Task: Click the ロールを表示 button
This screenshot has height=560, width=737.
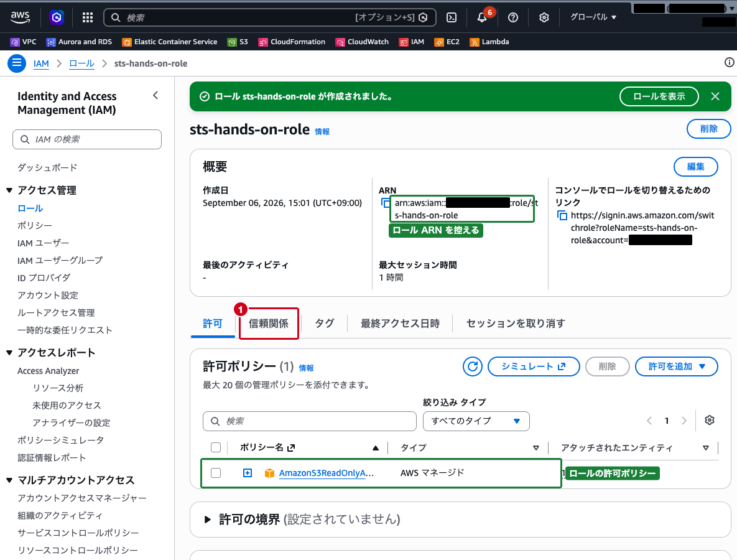Action: click(x=659, y=96)
